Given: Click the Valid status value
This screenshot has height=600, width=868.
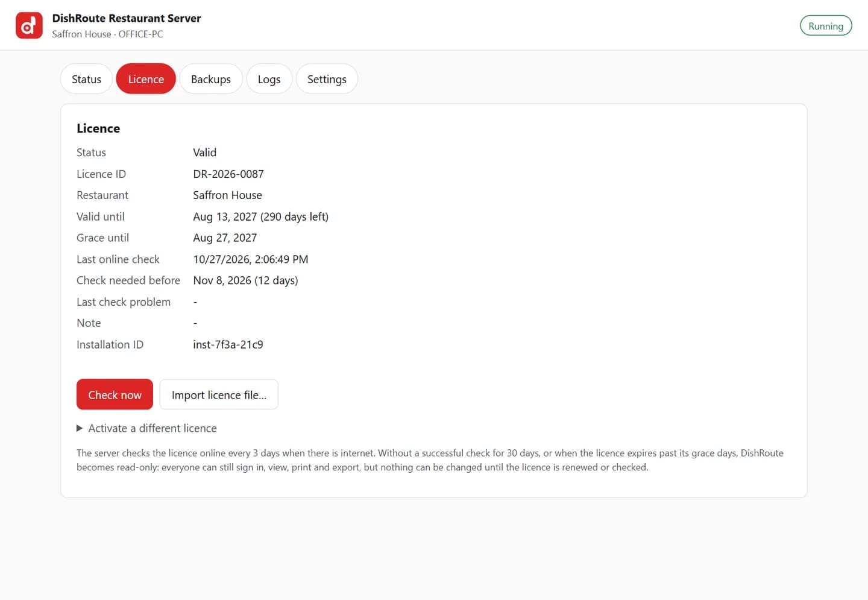Looking at the screenshot, I should coord(204,153).
